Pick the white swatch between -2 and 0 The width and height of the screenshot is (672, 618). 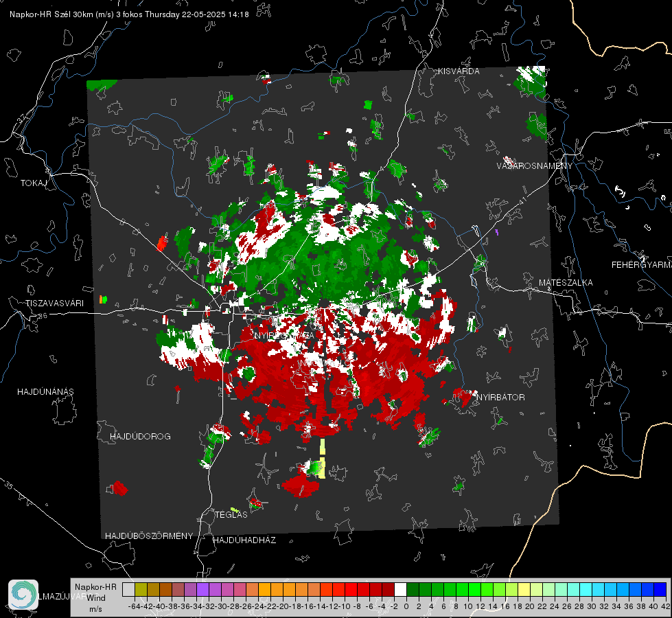(400, 589)
